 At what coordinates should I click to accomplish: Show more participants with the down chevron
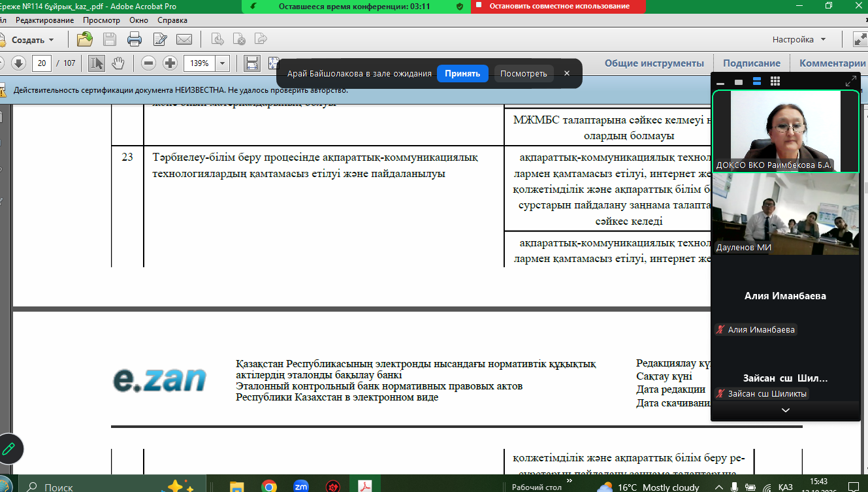pos(785,410)
